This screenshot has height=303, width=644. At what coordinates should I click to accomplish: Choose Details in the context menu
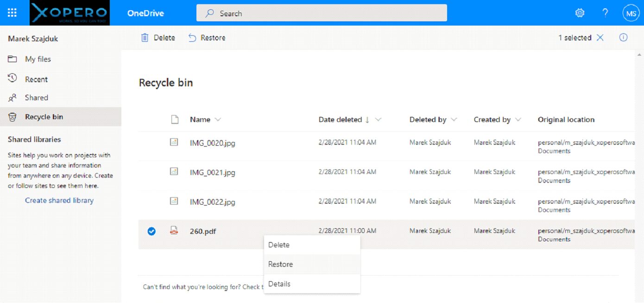point(312,284)
